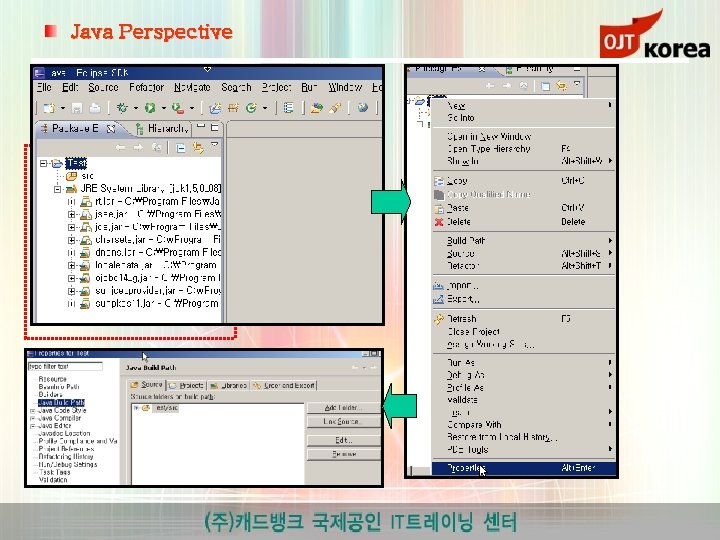Select Java Build Path in properties tree

(x=62, y=402)
